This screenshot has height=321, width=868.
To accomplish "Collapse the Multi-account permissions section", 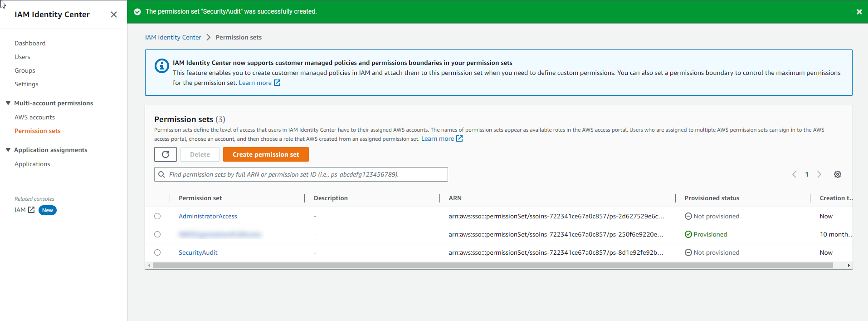I will [8, 103].
